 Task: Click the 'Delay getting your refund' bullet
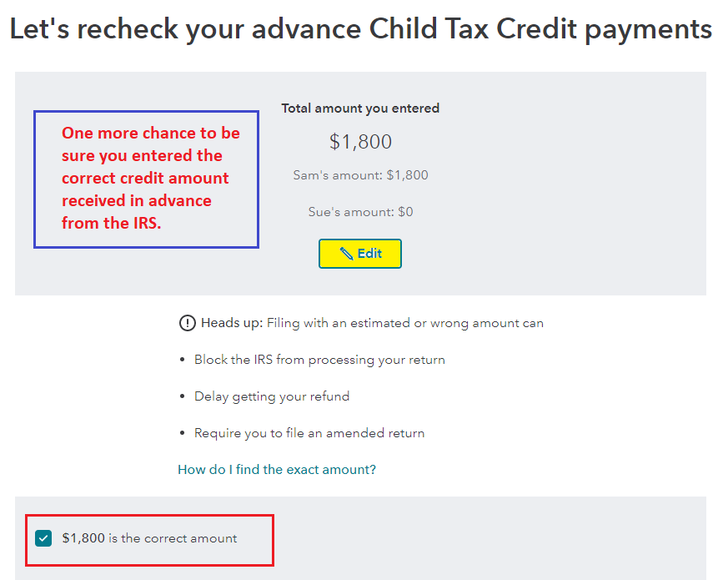[x=272, y=396]
